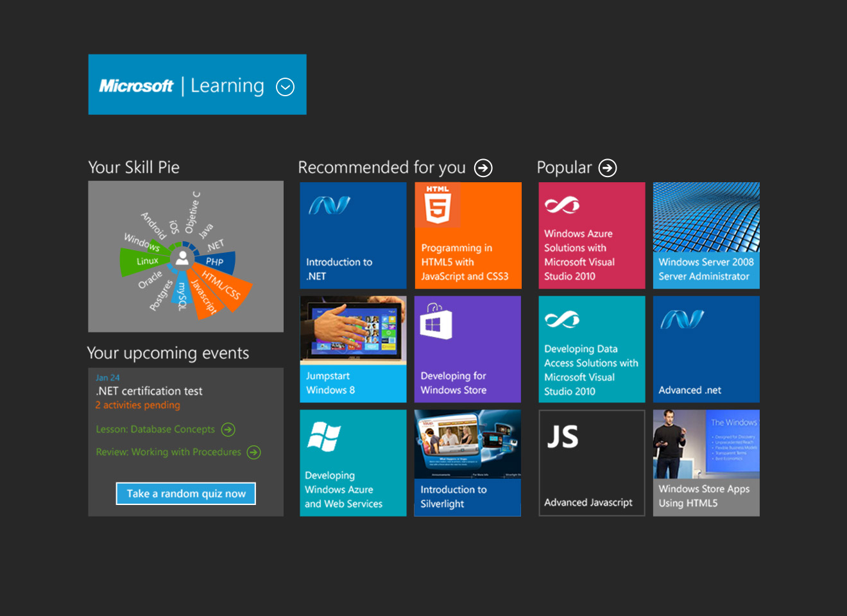847x616 pixels.
Task: Expand the Microsoft Learning dropdown chevron
Action: (x=285, y=87)
